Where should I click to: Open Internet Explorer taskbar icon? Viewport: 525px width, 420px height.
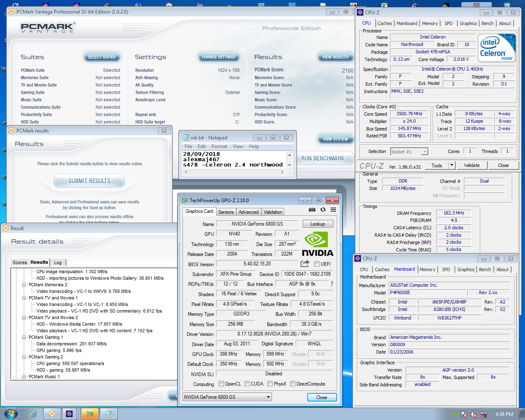pos(33,414)
